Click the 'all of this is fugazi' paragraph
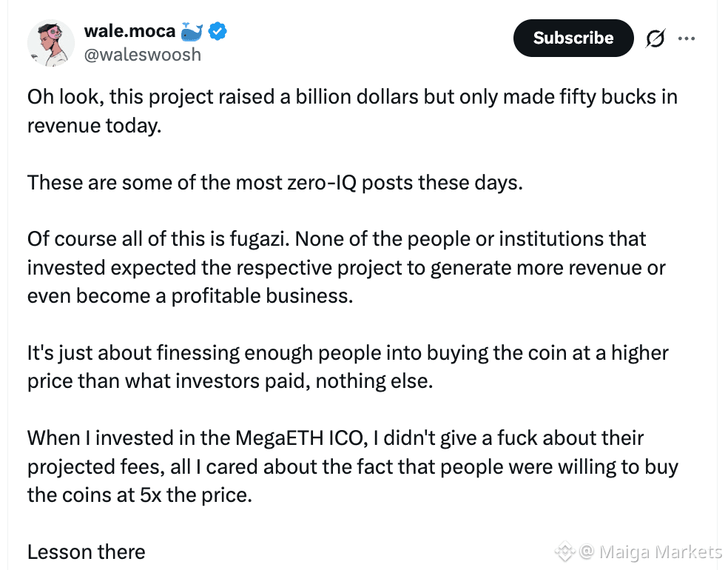This screenshot has height=570, width=728. point(346,267)
